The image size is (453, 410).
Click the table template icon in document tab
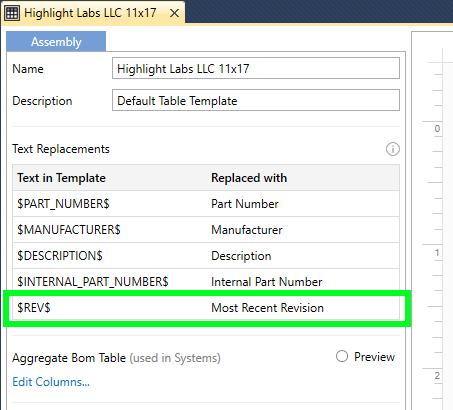12,13
